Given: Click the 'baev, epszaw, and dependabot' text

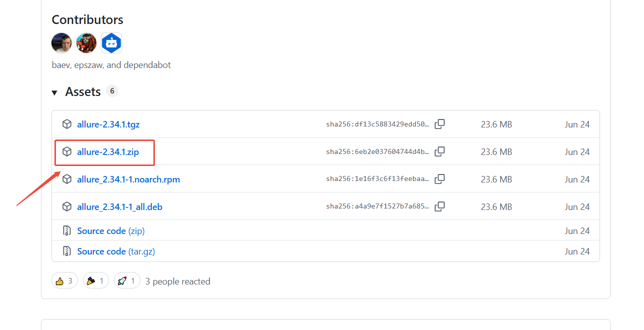Looking at the screenshot, I should (111, 65).
